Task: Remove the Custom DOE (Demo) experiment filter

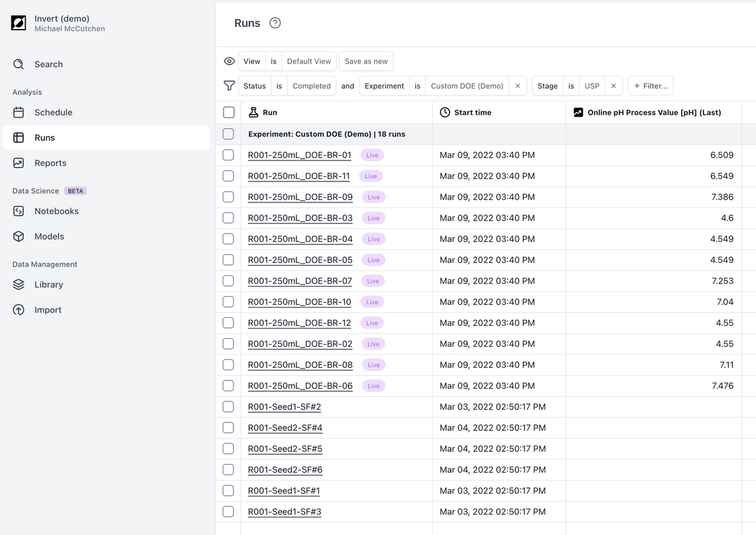Action: click(518, 86)
